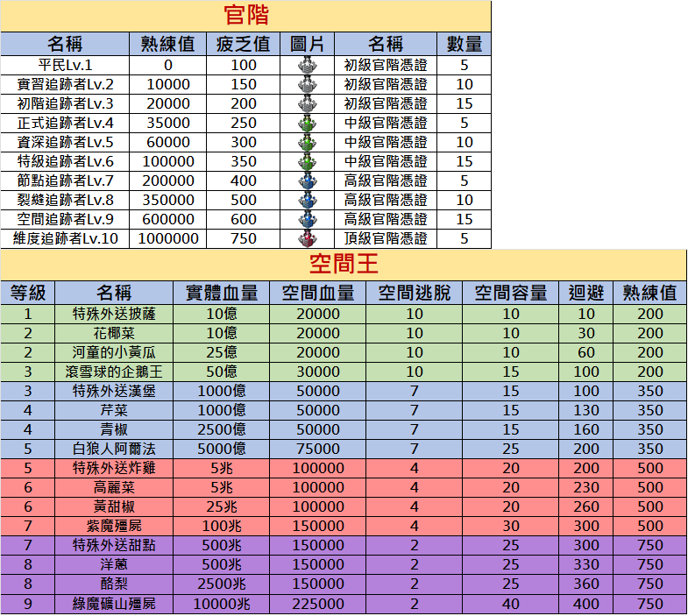688x616 pixels.
Task: Click the 疲乏值 column header
Action: click(243, 44)
